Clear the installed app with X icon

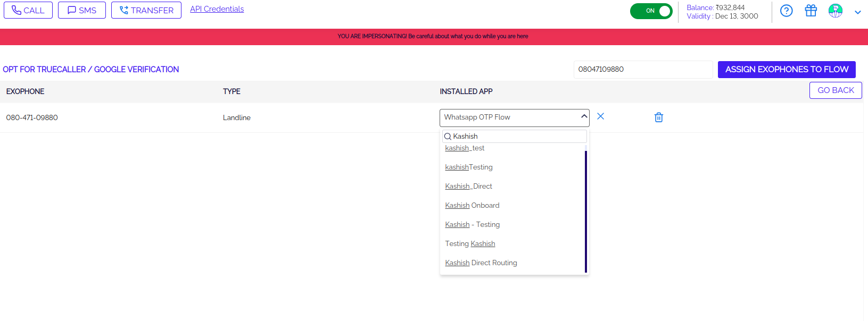[601, 116]
